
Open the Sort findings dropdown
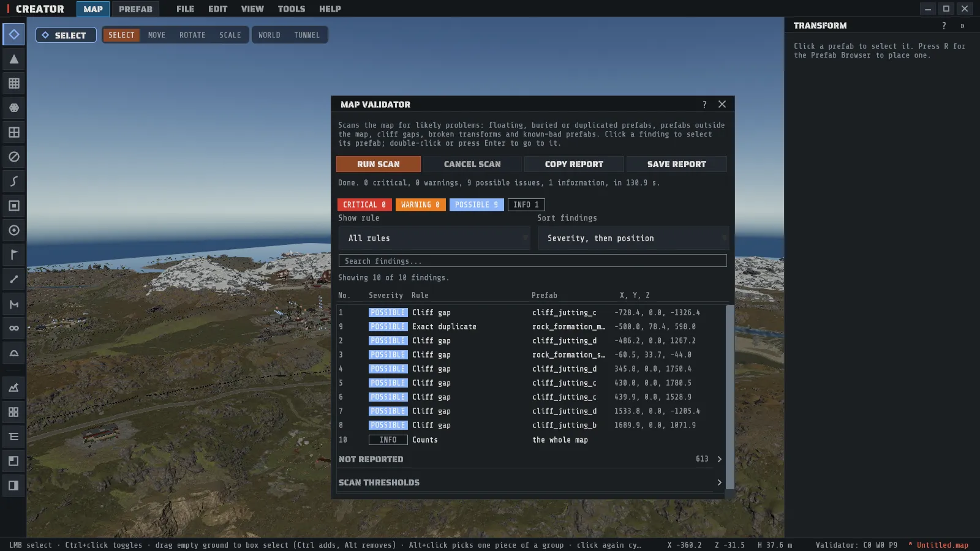point(633,238)
